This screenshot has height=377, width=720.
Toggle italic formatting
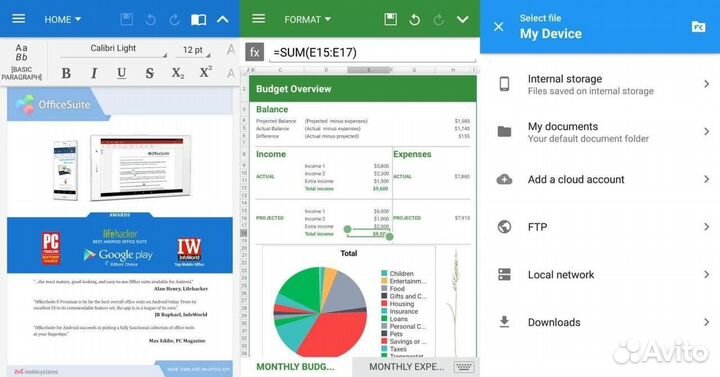94,73
